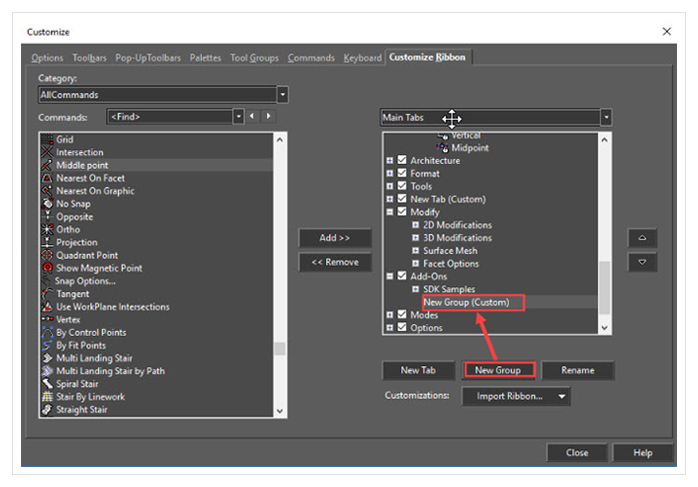Screen dimensions: 698x487
Task: Click the move down arrow button
Action: click(x=642, y=262)
